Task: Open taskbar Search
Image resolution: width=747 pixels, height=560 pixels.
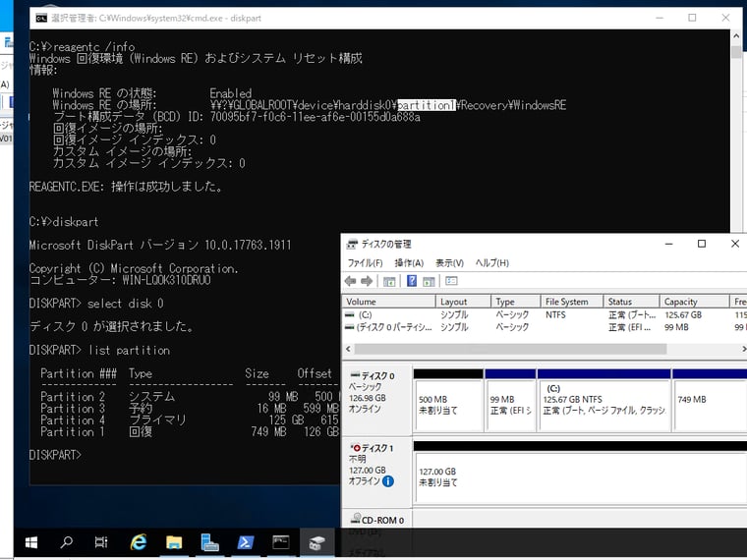Action: pyautogui.click(x=66, y=542)
